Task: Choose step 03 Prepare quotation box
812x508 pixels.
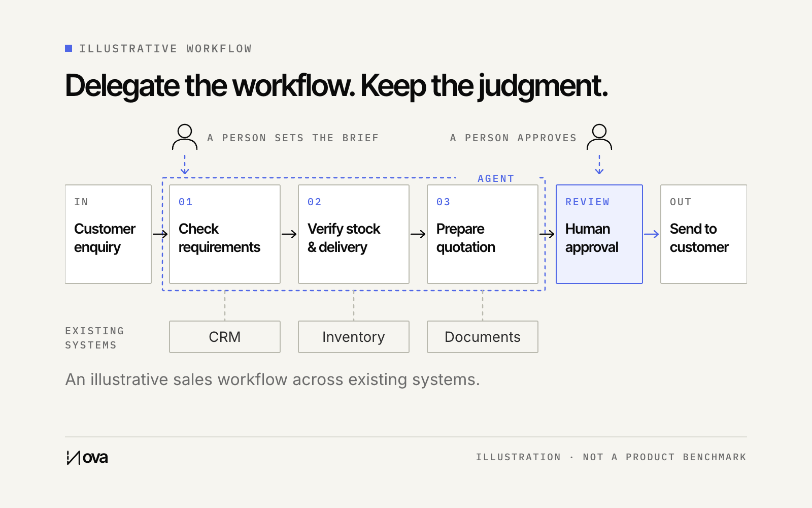Action: pyautogui.click(x=483, y=234)
